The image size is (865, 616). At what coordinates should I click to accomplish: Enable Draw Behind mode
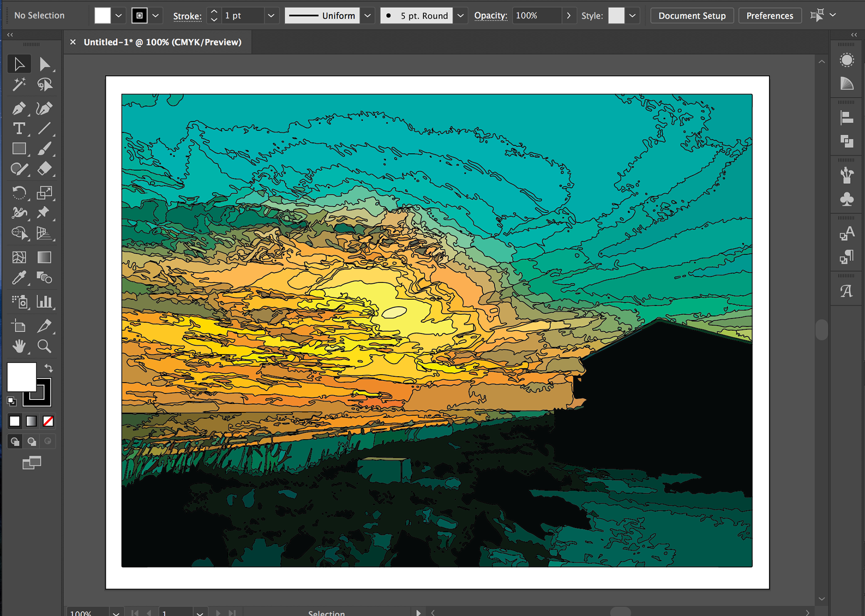pyautogui.click(x=32, y=441)
